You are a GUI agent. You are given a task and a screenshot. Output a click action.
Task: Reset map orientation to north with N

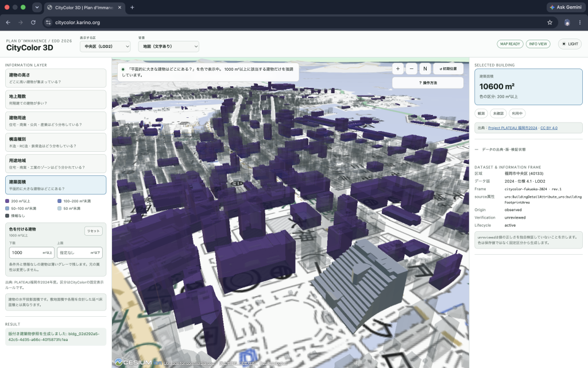pos(425,69)
